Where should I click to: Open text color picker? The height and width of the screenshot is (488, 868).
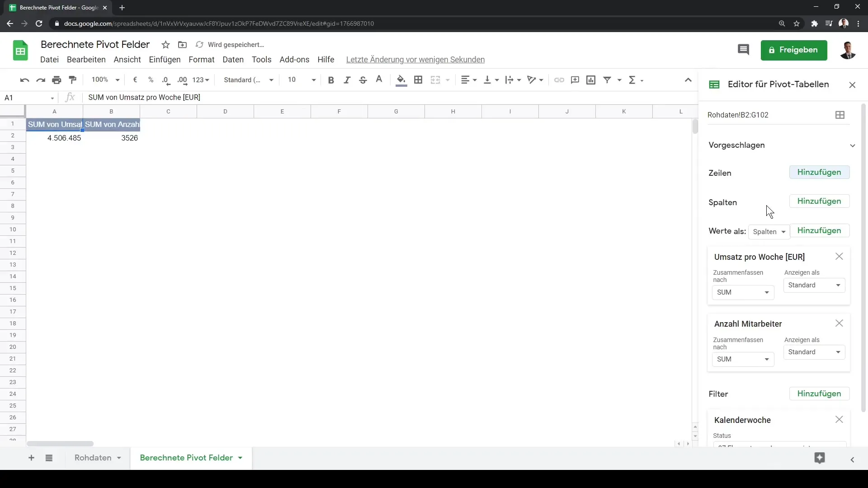[379, 80]
